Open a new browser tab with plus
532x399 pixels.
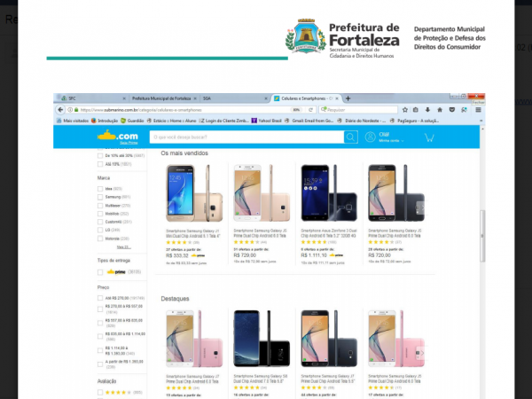click(x=348, y=98)
